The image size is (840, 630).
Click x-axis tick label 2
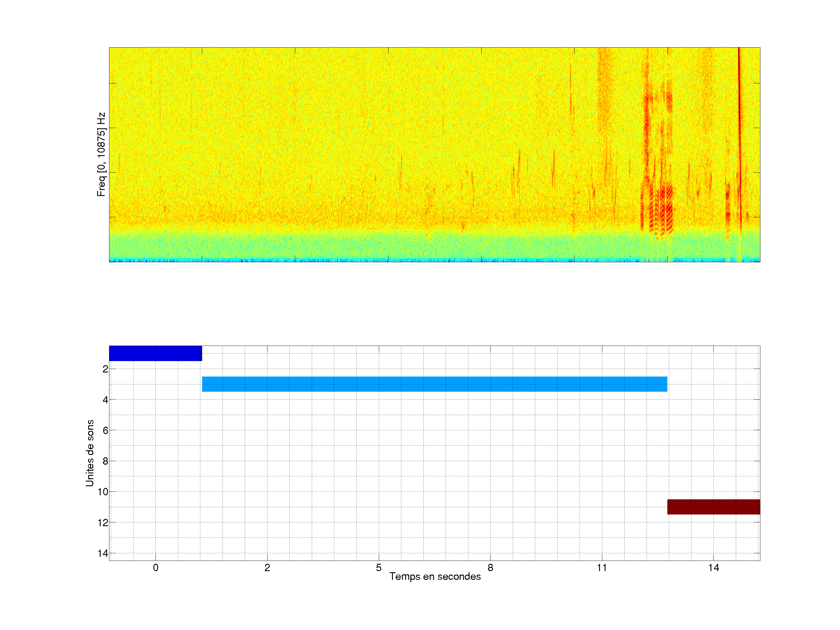pyautogui.click(x=267, y=568)
